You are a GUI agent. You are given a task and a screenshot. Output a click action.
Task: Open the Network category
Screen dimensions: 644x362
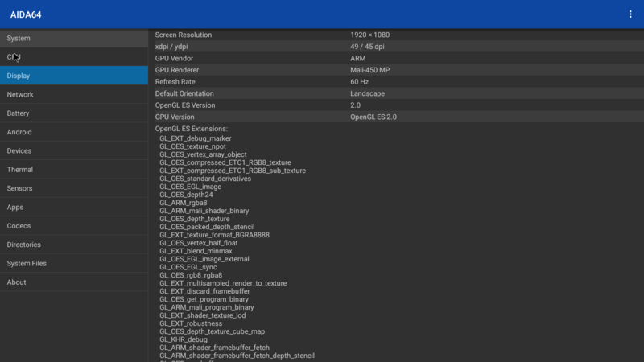click(x=74, y=94)
